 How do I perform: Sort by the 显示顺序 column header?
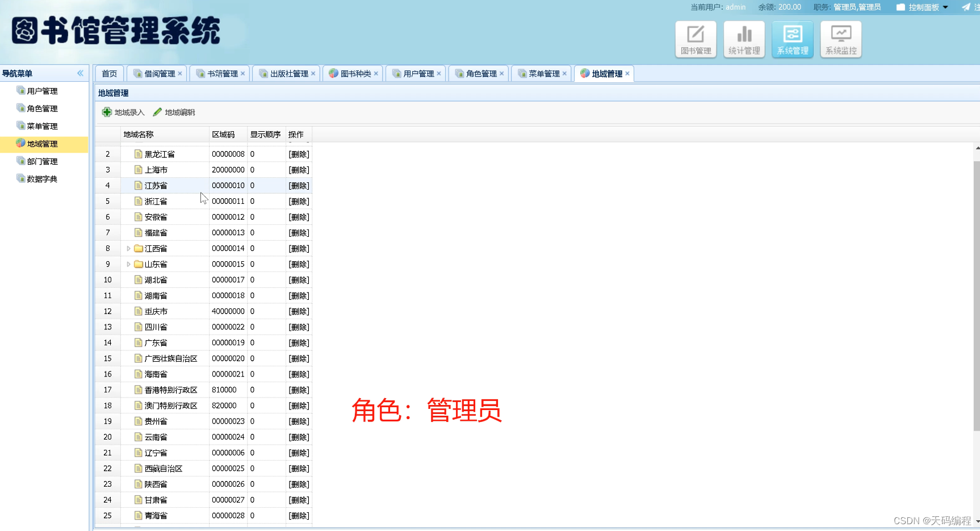[265, 135]
